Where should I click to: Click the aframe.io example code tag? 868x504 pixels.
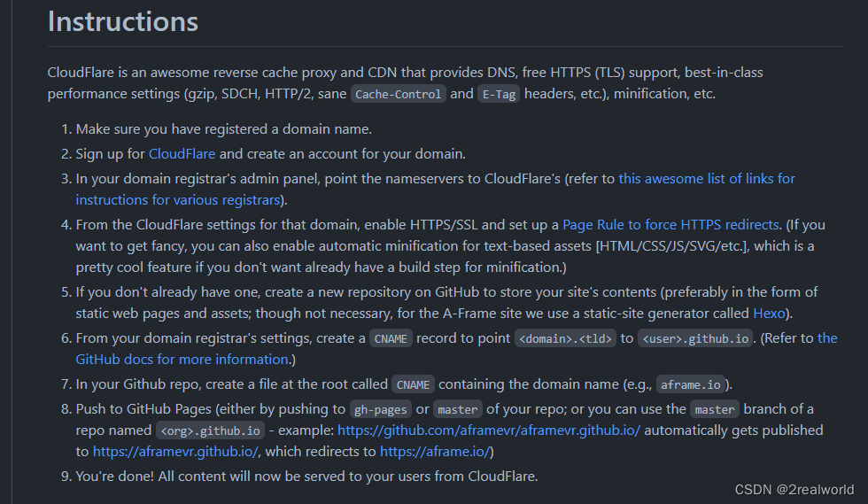coord(690,384)
